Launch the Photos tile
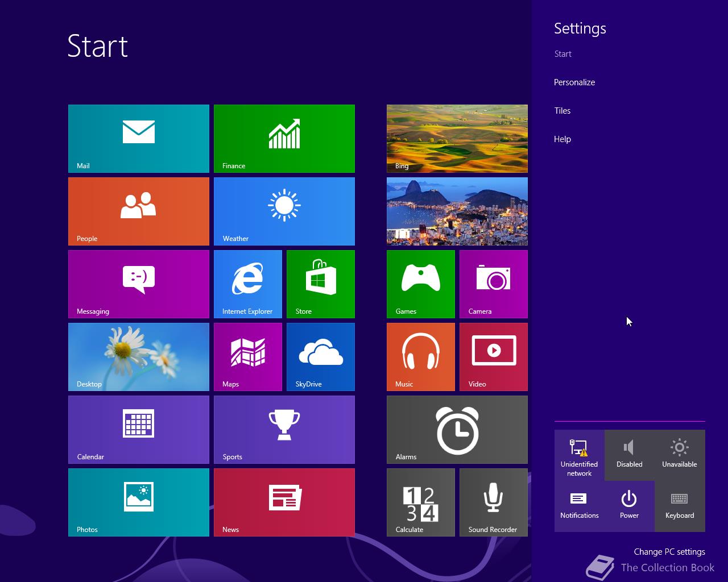 pos(139,502)
